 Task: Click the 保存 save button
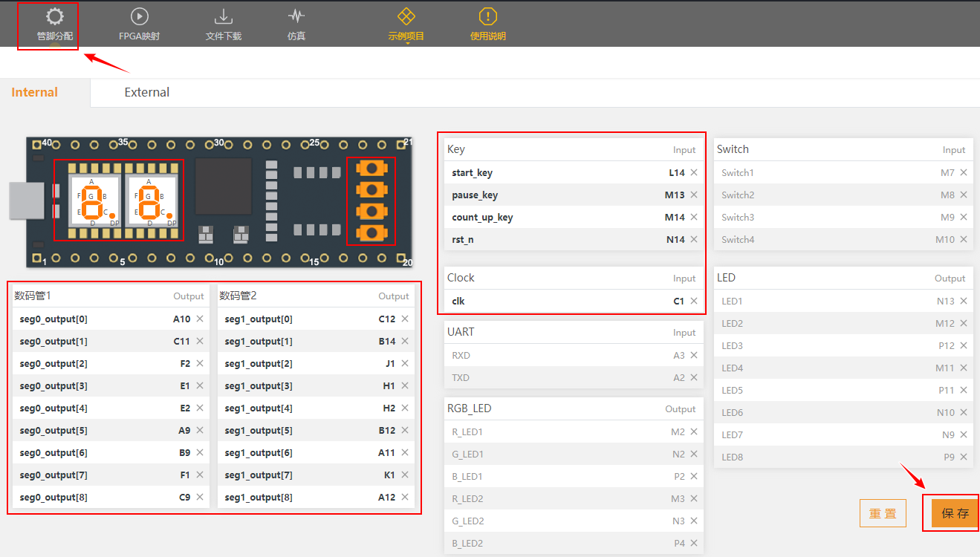click(955, 513)
